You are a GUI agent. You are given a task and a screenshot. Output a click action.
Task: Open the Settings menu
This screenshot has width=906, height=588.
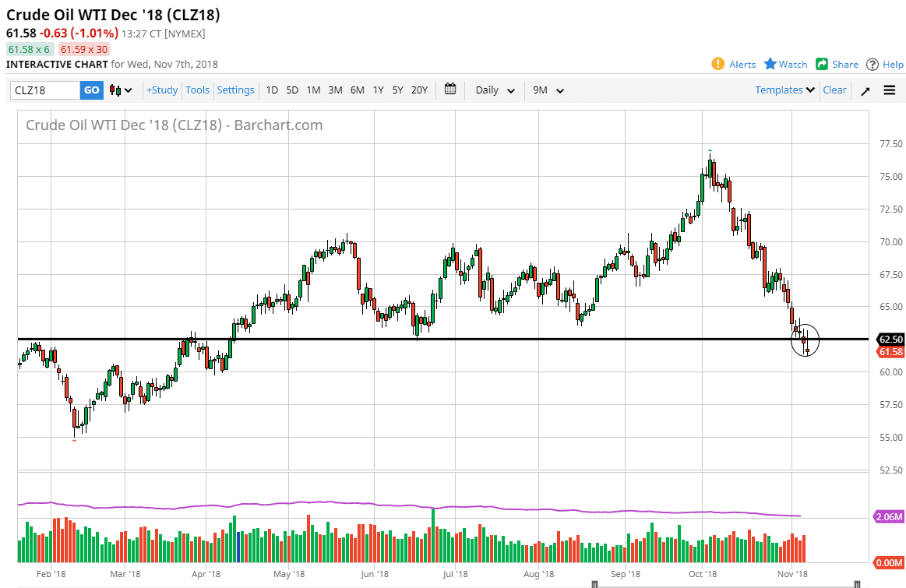coord(235,90)
